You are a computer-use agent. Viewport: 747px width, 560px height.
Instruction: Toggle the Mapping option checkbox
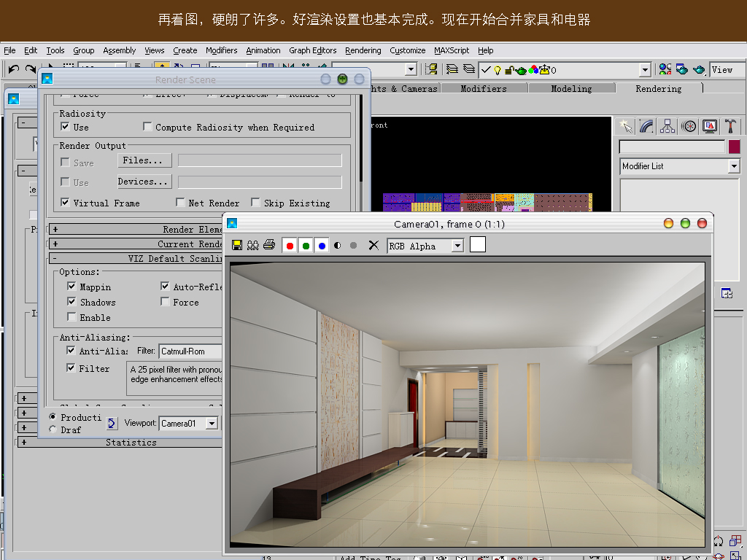[x=71, y=286]
